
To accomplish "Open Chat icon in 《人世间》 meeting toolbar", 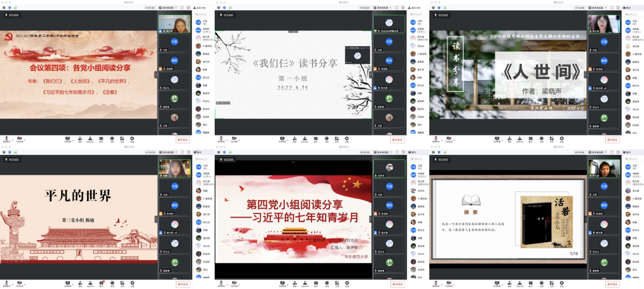I will click(x=530, y=139).
